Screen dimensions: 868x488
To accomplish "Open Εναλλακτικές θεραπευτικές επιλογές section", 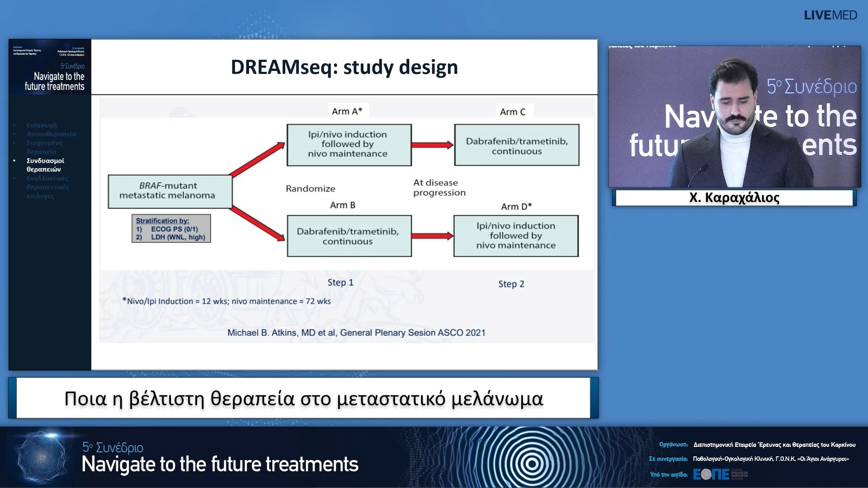I will tap(47, 187).
